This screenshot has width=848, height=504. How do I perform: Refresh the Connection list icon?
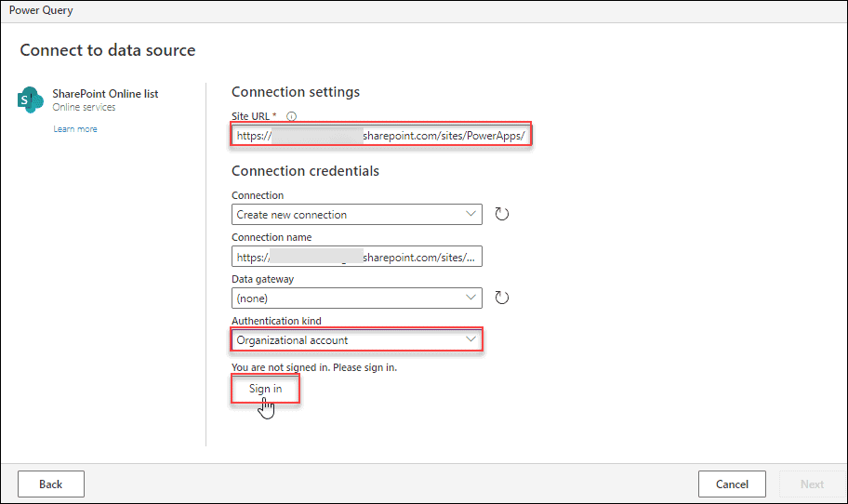click(502, 214)
